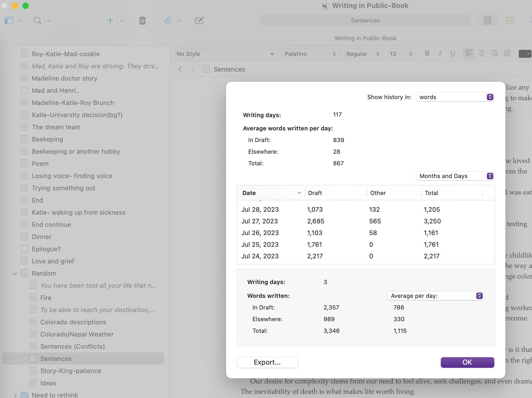The image size is (532, 398).
Task: Toggle underline text formatting
Action: coord(453,54)
